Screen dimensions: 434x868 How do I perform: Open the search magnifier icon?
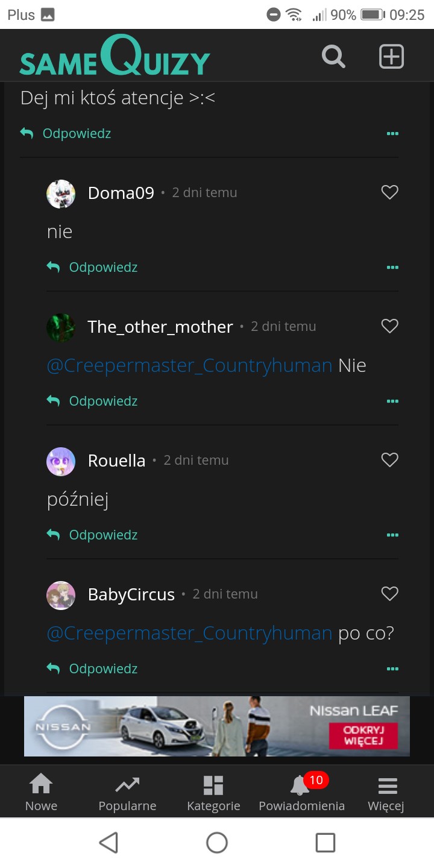click(333, 57)
